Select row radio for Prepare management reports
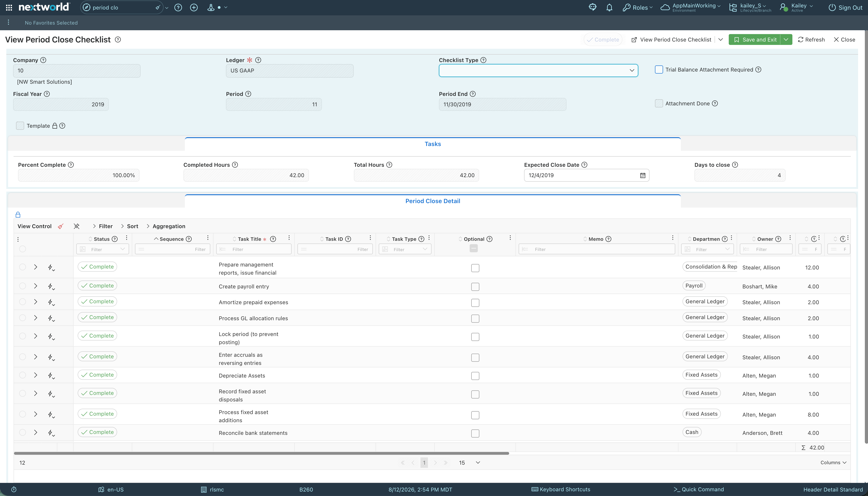The height and width of the screenshot is (496, 868). (23, 267)
